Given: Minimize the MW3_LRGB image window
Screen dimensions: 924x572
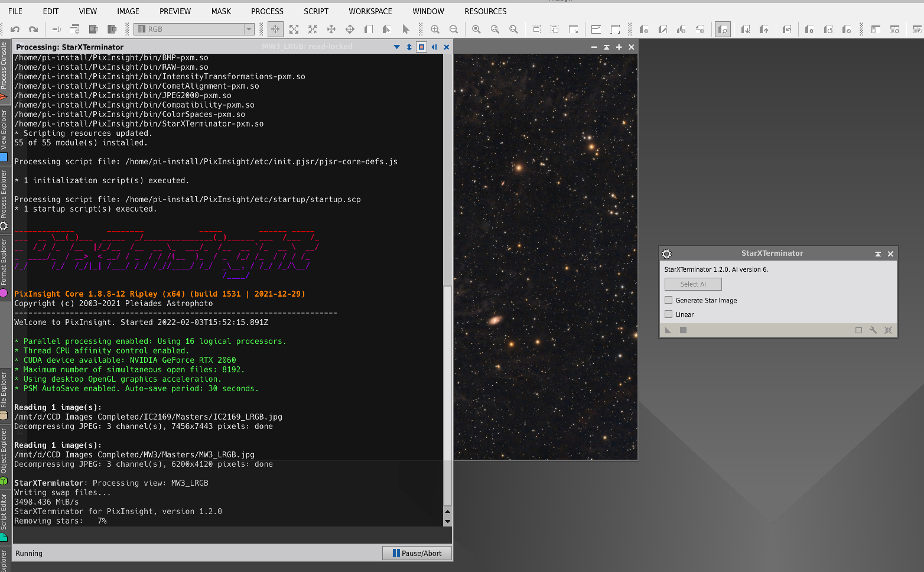Looking at the screenshot, I should click(x=594, y=47).
